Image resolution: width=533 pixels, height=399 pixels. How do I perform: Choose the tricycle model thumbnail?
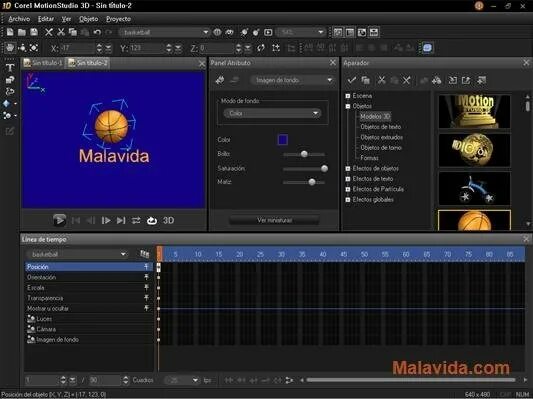474,188
